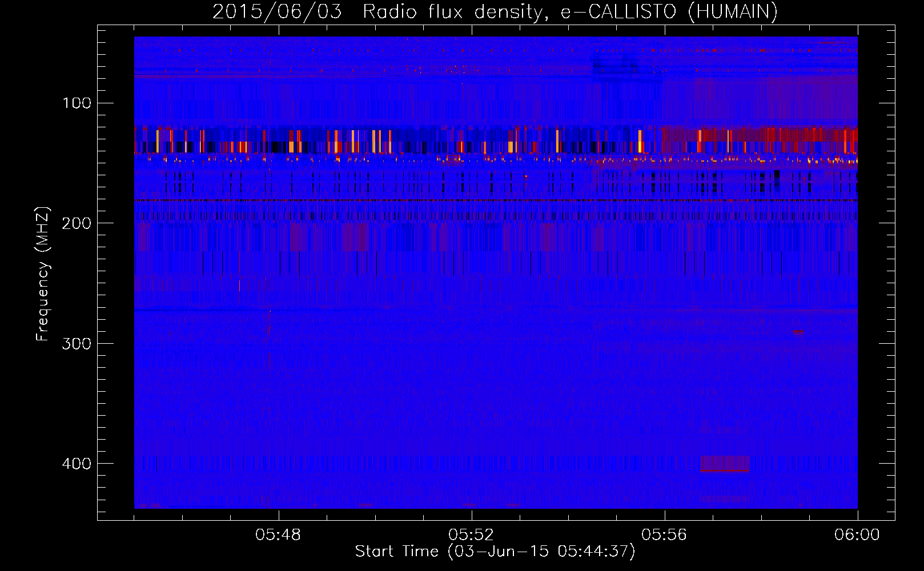Screen dimensions: 924x571
Task: Click the 05:56 time tick label
Action: point(664,535)
